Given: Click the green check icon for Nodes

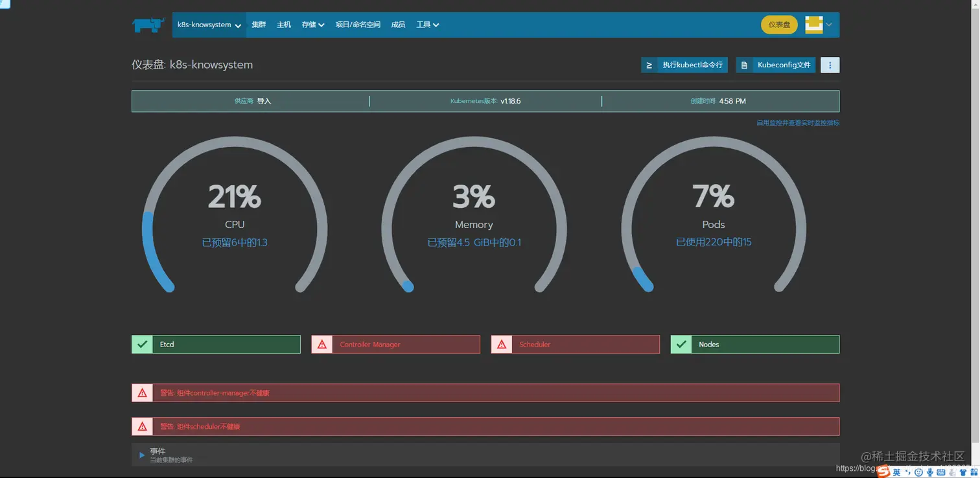Looking at the screenshot, I should pyautogui.click(x=681, y=344).
